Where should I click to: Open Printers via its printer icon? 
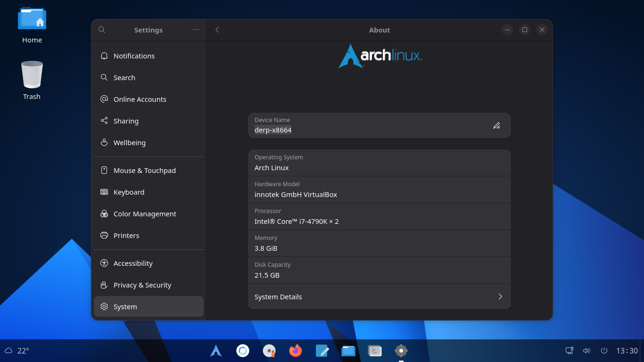(x=104, y=235)
